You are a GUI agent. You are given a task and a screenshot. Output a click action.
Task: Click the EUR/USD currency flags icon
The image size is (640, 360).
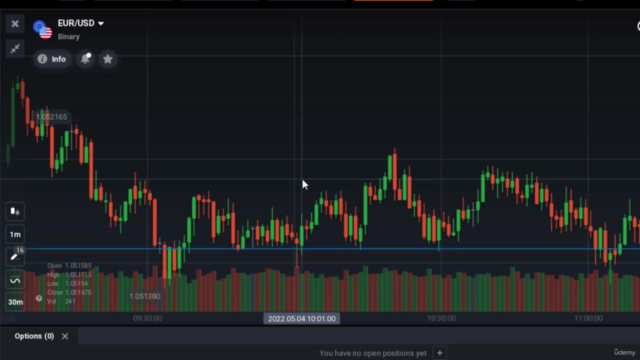coord(42,29)
